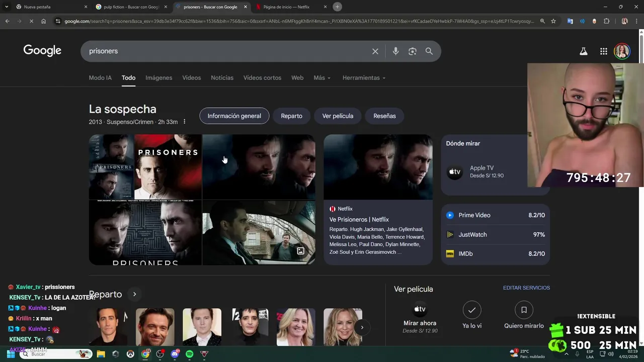The height and width of the screenshot is (362, 644).
Task: Show hidden system tray icons
Action: point(567,354)
